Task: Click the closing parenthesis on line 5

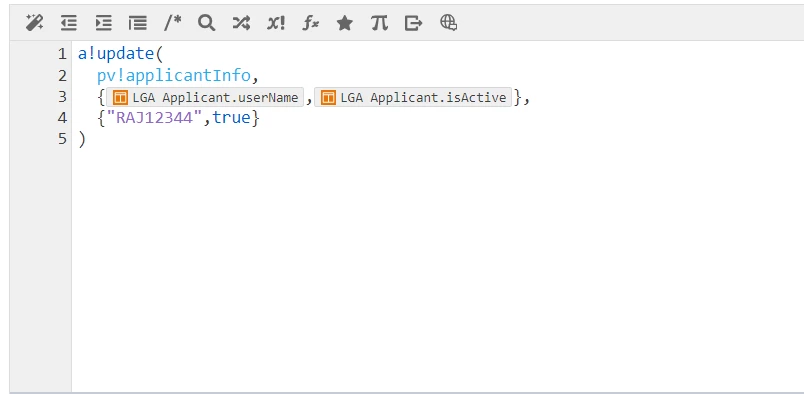Action: 82,140
